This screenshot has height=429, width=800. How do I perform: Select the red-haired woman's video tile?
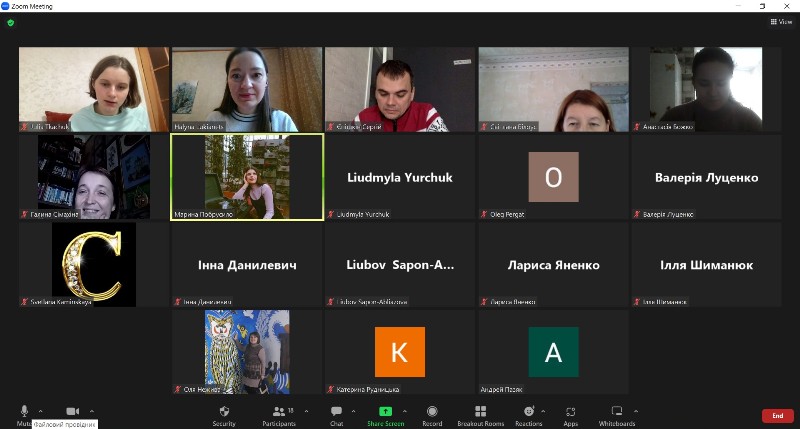(554, 89)
